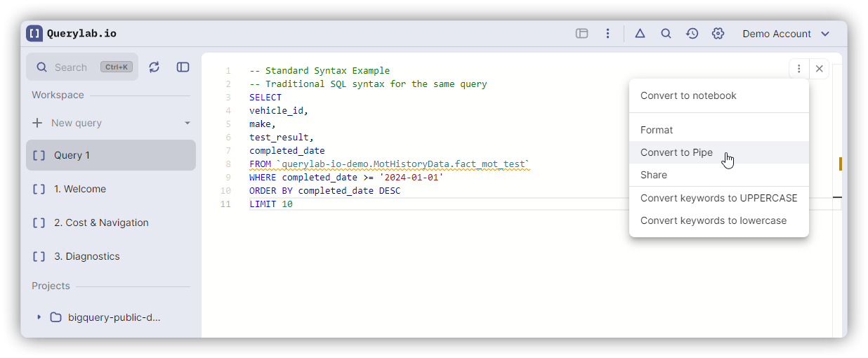The width and height of the screenshot is (868, 358).
Task: Open header three-dot more menu
Action: tap(607, 34)
